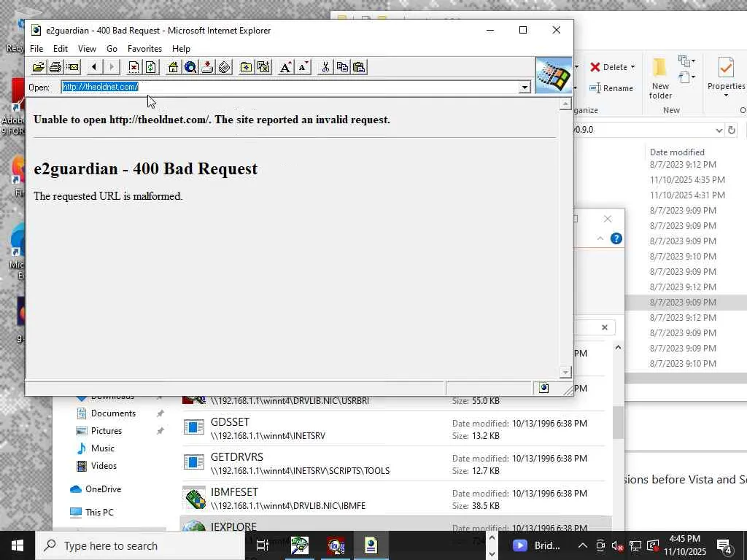Click the muted volume tray icon

coord(617,545)
